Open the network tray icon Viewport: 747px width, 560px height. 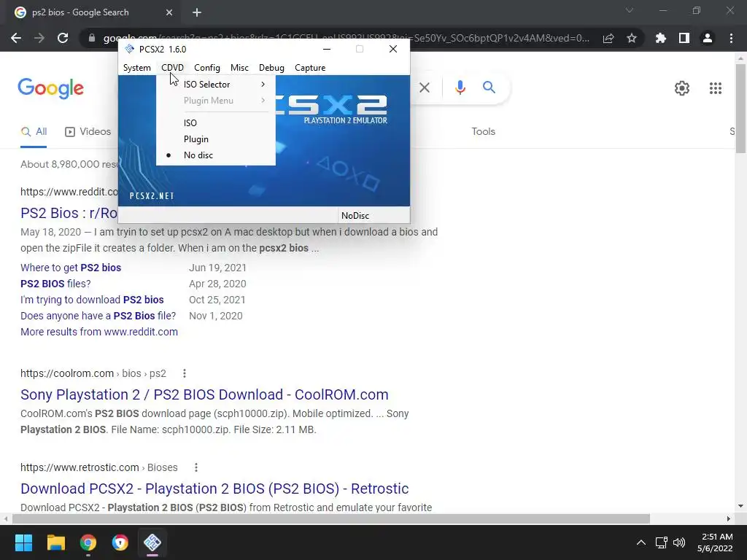click(x=661, y=542)
